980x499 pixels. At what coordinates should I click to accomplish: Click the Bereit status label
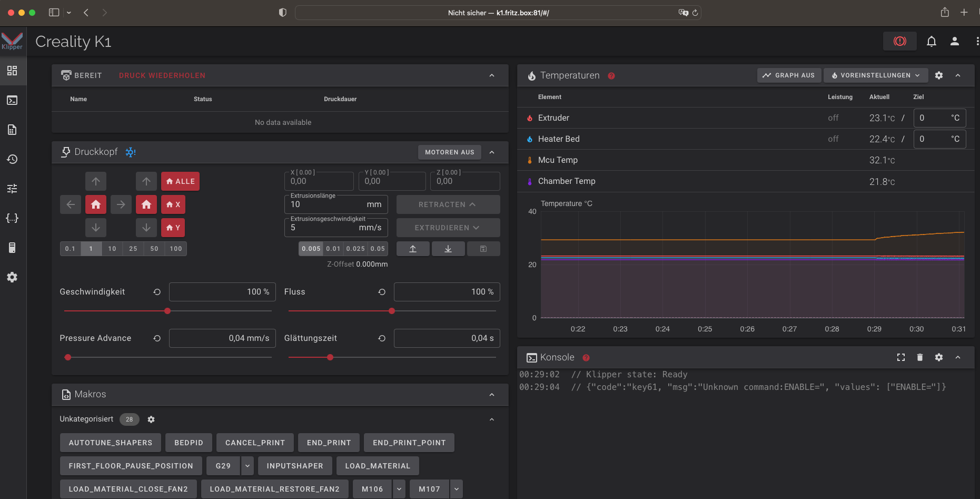click(x=88, y=75)
